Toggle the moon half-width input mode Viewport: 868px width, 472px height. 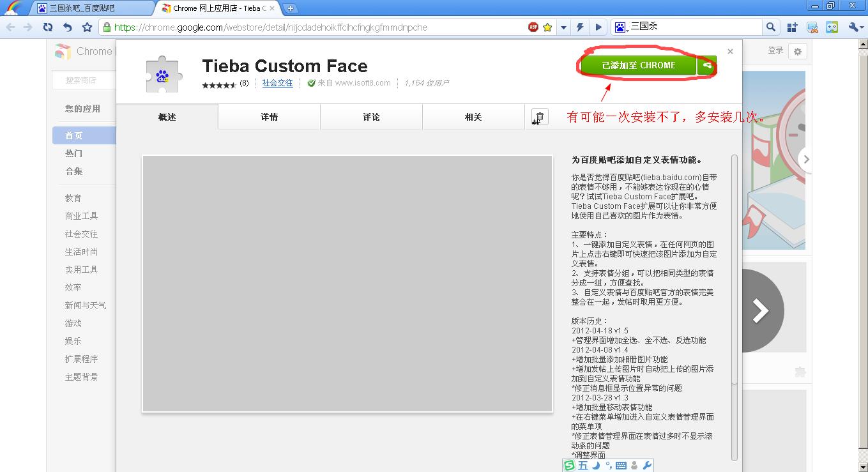pos(596,466)
